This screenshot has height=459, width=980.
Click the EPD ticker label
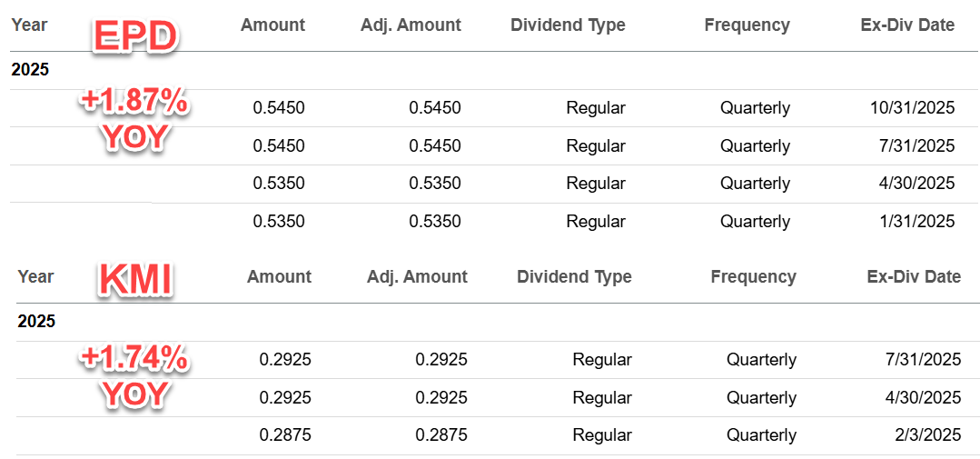point(135,35)
